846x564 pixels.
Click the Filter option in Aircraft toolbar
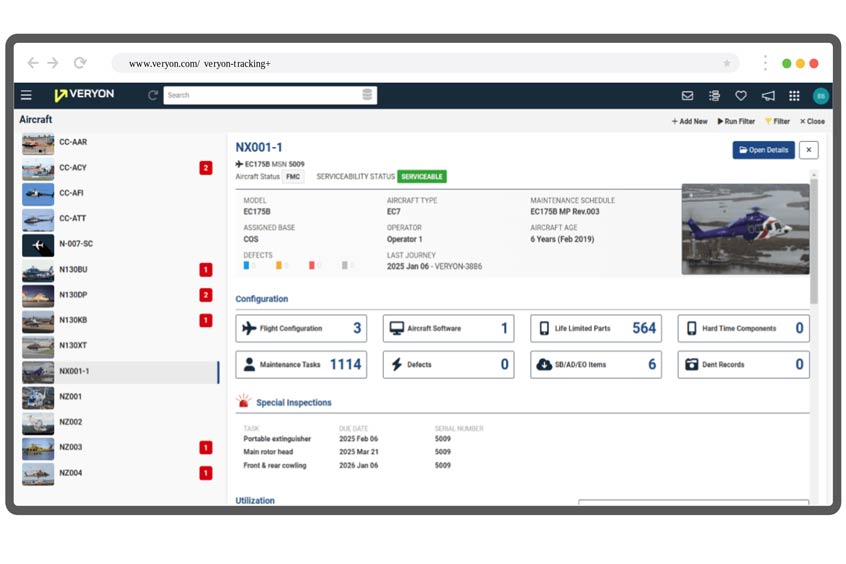click(x=777, y=121)
